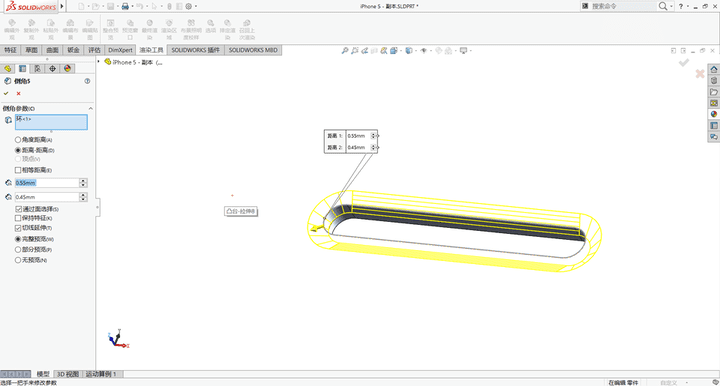The height and width of the screenshot is (386, 720).
Task: Switch to the PropertyManager tab icon
Action: pyautogui.click(x=22, y=68)
